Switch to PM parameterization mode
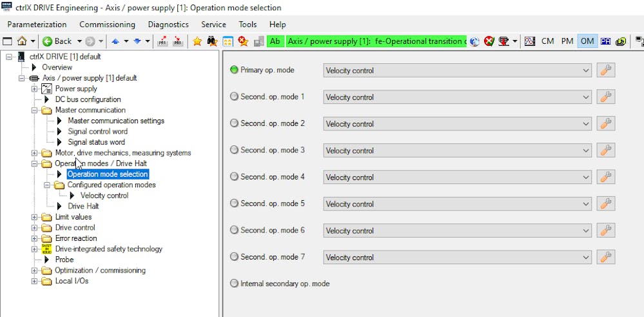 click(x=567, y=41)
